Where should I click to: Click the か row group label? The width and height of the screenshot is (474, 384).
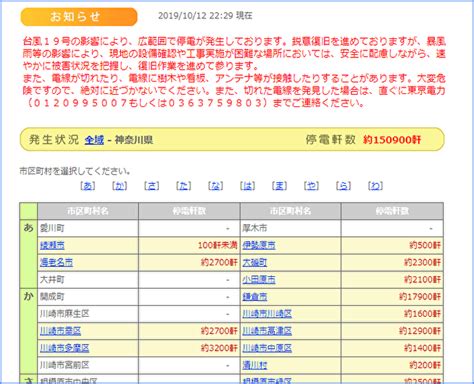tap(28, 296)
